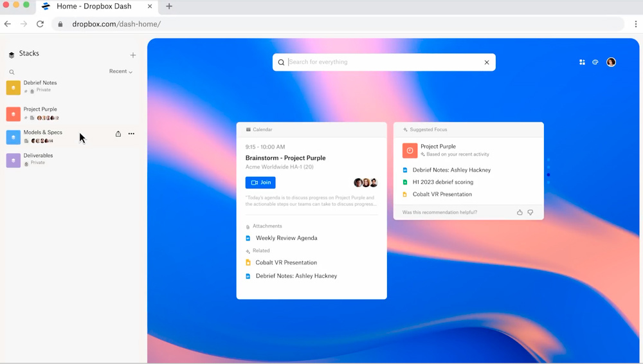Image resolution: width=643 pixels, height=364 pixels.
Task: Open the stacks search magnifier
Action: click(12, 72)
